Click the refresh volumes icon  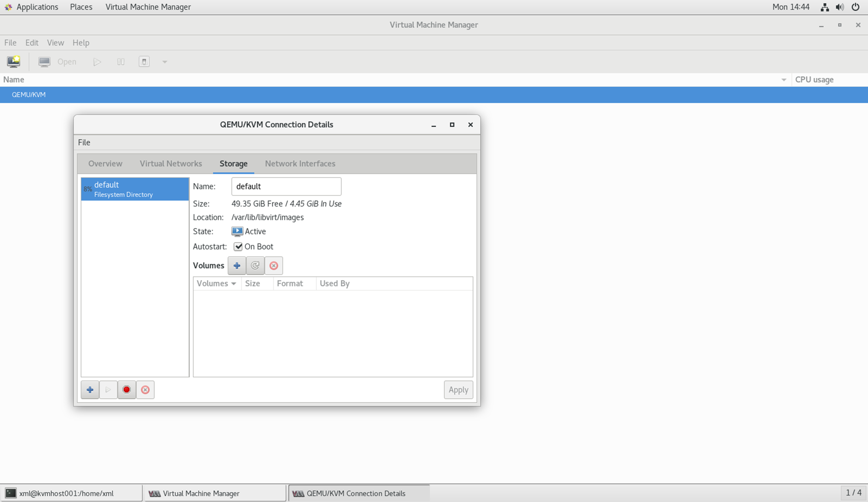pos(255,265)
